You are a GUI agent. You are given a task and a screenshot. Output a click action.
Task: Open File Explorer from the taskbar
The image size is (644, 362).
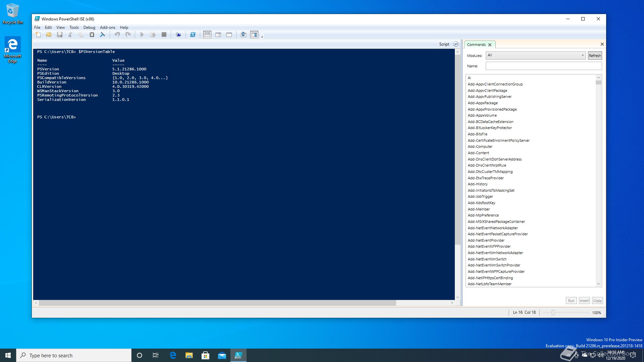[189, 355]
